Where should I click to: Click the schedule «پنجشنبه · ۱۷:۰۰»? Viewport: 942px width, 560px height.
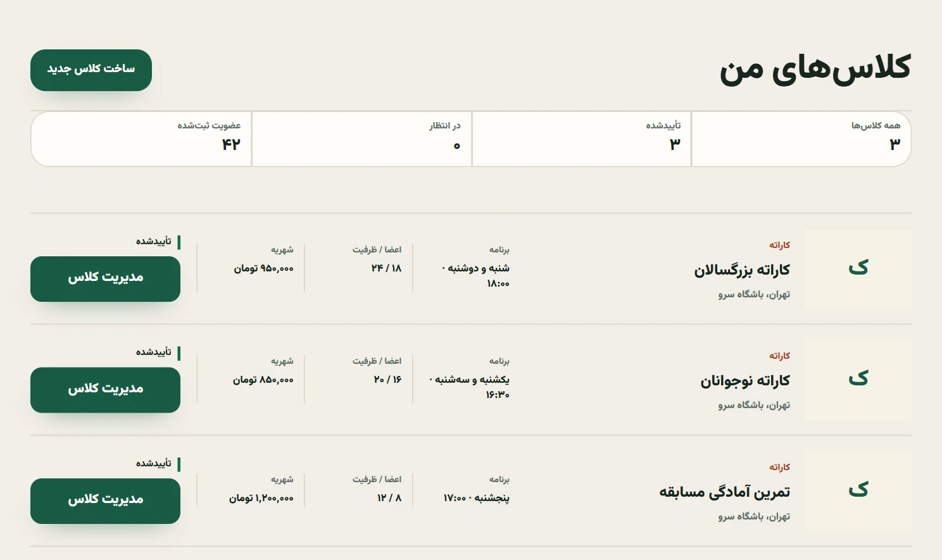coord(476,498)
